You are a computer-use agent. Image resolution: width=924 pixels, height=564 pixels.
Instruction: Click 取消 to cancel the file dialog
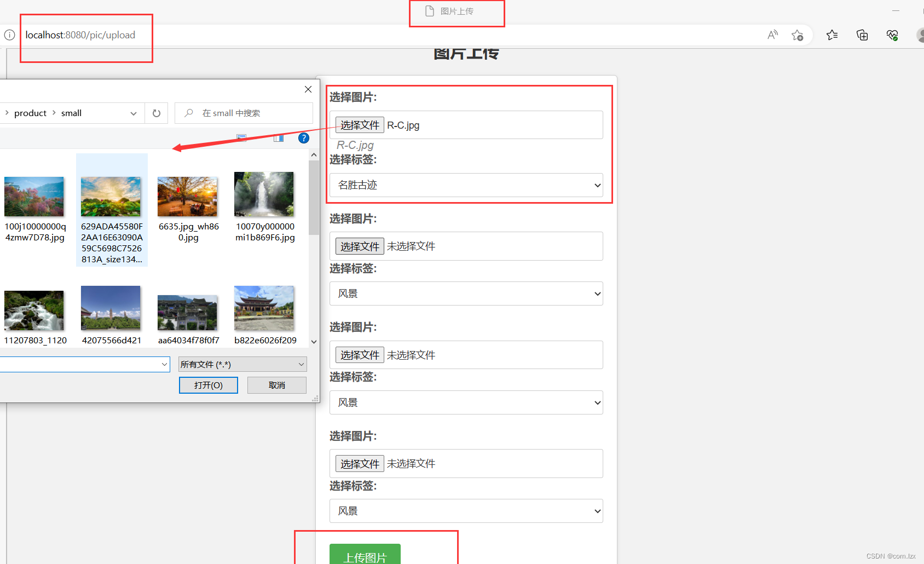click(x=276, y=385)
